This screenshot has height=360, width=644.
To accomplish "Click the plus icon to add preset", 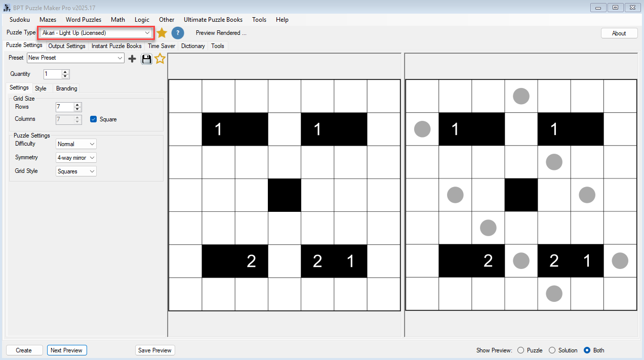I will point(132,59).
